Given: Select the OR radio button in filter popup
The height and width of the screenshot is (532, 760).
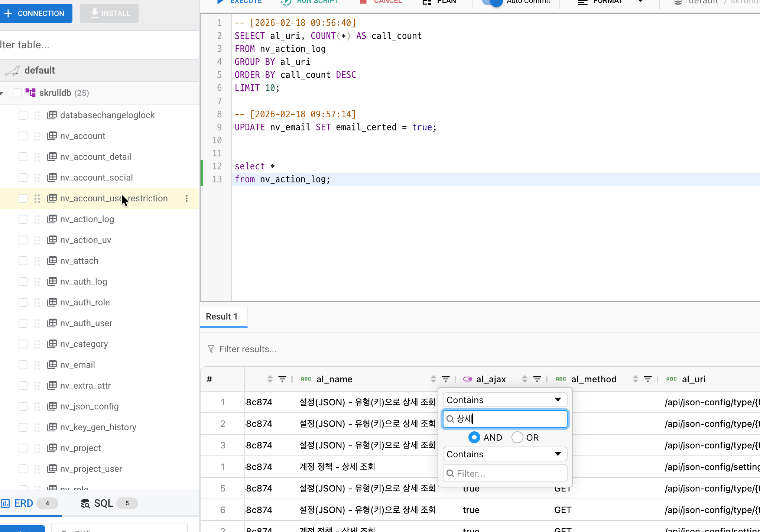Looking at the screenshot, I should click(x=518, y=437).
